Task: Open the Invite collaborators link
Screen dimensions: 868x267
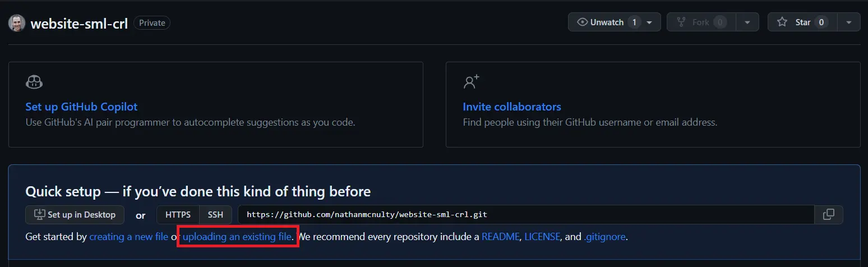Action: pyautogui.click(x=511, y=107)
